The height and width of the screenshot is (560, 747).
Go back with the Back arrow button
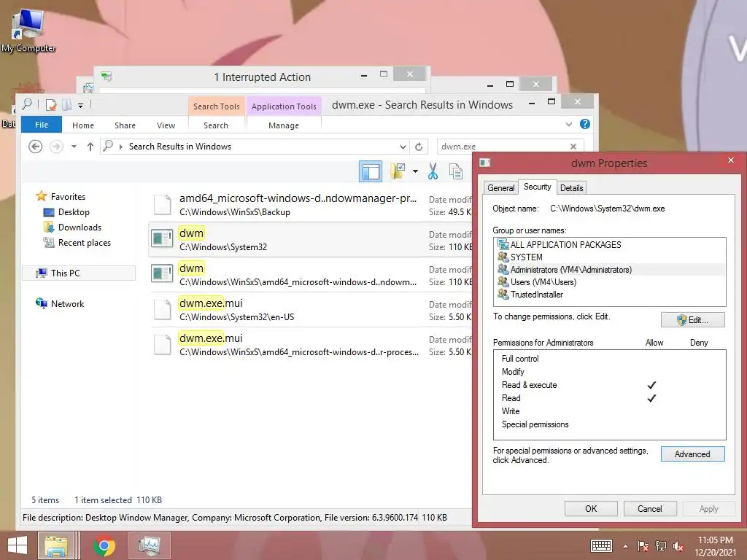point(35,147)
